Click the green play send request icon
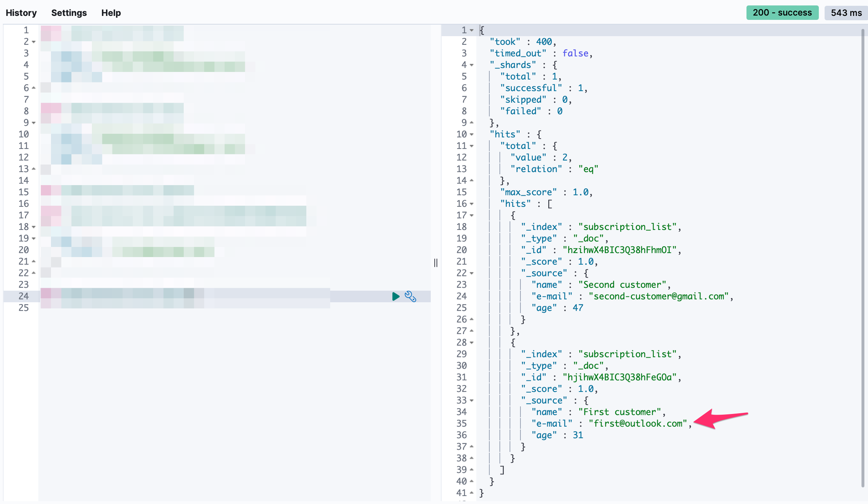This screenshot has width=868, height=504. [396, 296]
